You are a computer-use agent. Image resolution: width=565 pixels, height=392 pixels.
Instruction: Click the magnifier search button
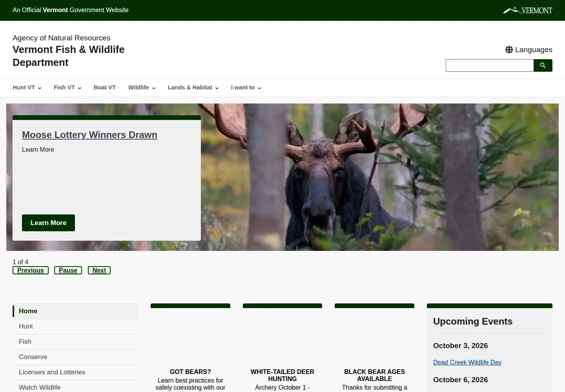coord(543,65)
